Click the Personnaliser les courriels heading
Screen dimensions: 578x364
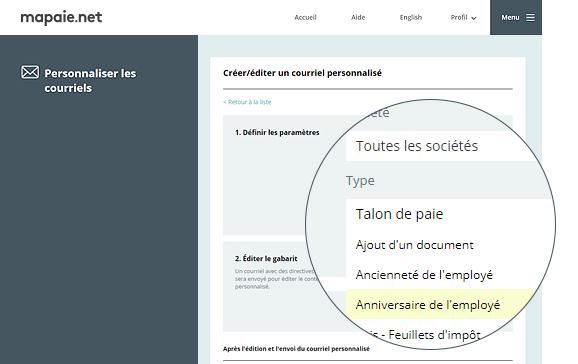point(90,81)
